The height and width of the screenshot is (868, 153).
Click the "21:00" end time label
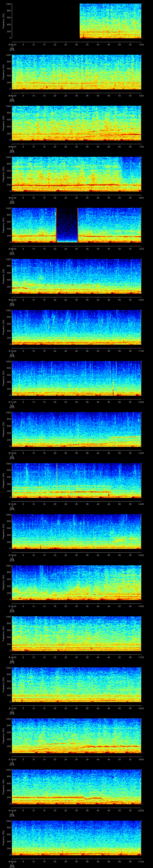coord(141,861)
